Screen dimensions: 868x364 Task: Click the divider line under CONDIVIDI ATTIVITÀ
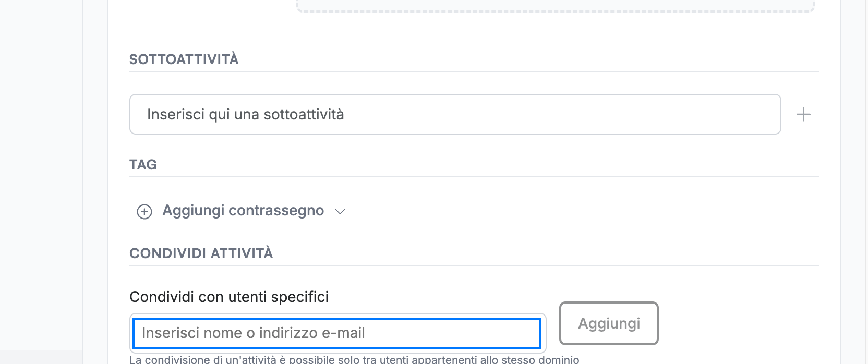pos(474,265)
